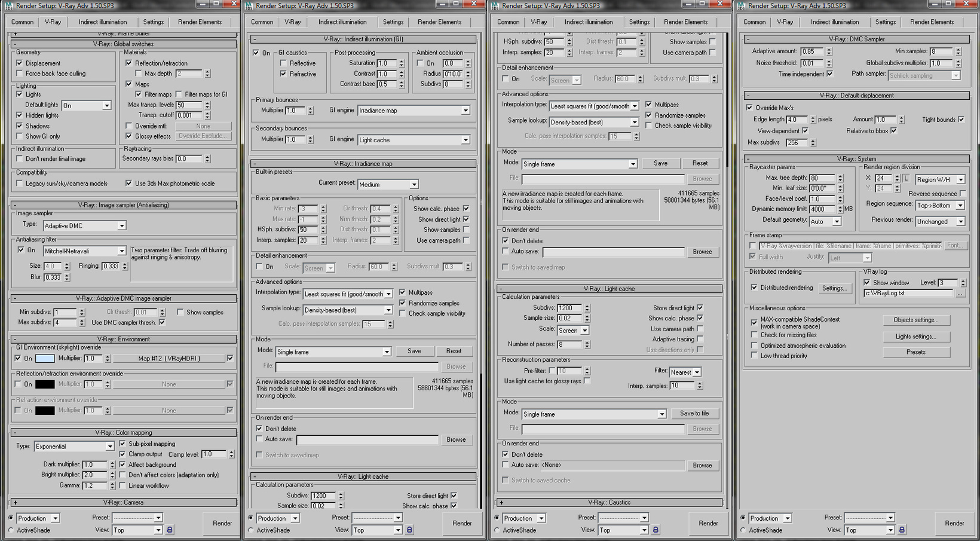This screenshot has width=980, height=541.
Task: Toggle the view lock icon in the Global switches window
Action: tap(170, 530)
